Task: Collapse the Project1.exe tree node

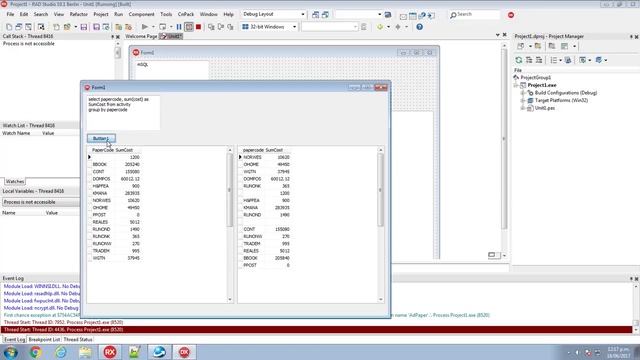Action: pyautogui.click(x=516, y=85)
